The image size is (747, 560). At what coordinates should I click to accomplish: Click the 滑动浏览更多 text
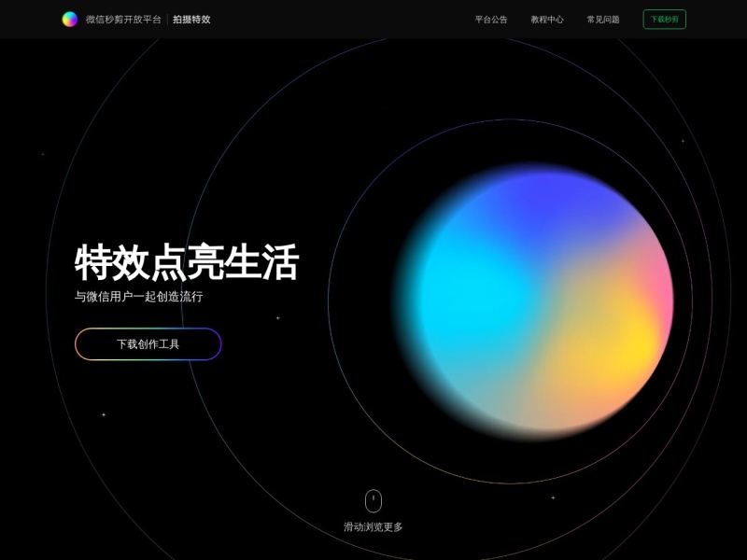coord(373,526)
